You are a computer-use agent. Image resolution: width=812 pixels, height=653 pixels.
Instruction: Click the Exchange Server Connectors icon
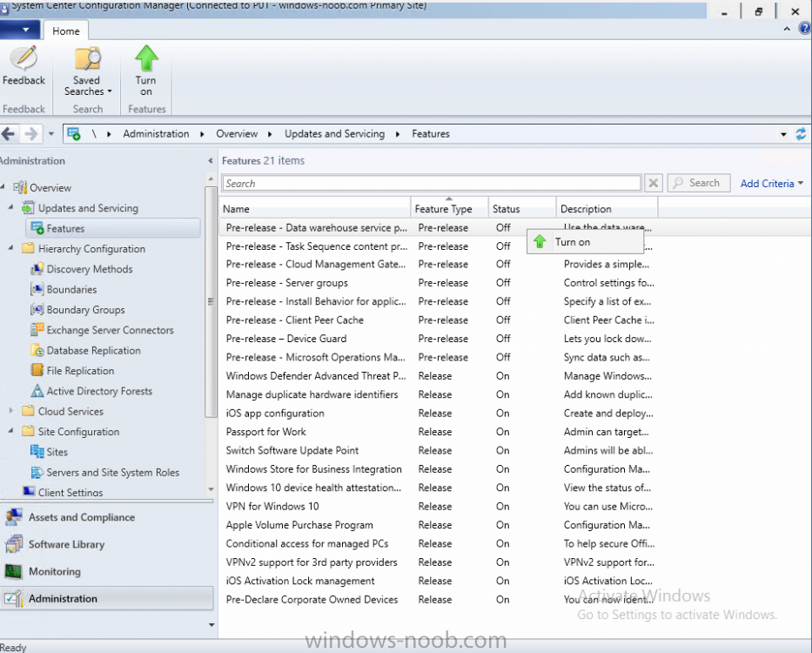[x=37, y=330]
